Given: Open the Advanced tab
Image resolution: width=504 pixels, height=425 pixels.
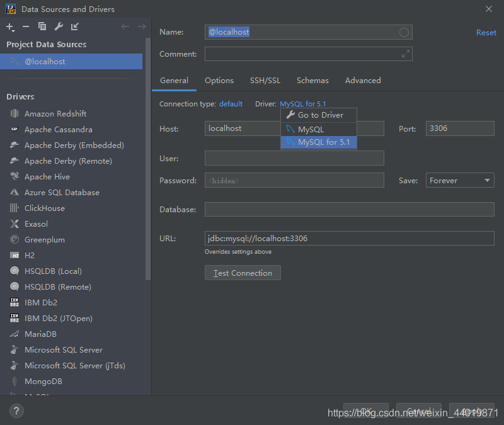Looking at the screenshot, I should pos(363,81).
